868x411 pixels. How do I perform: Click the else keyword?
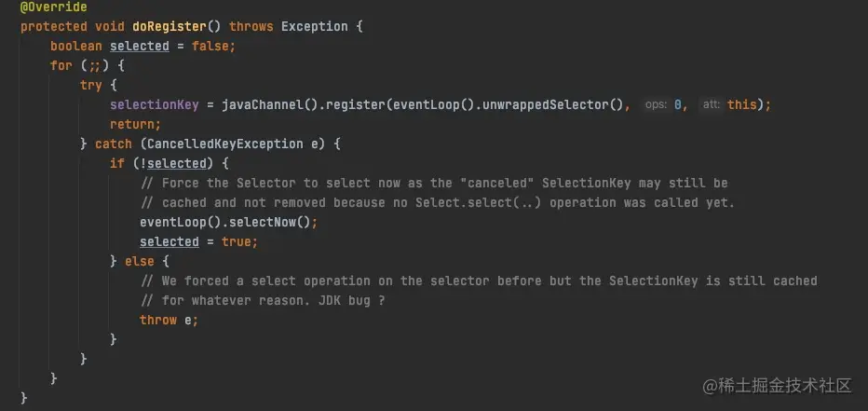[140, 261]
